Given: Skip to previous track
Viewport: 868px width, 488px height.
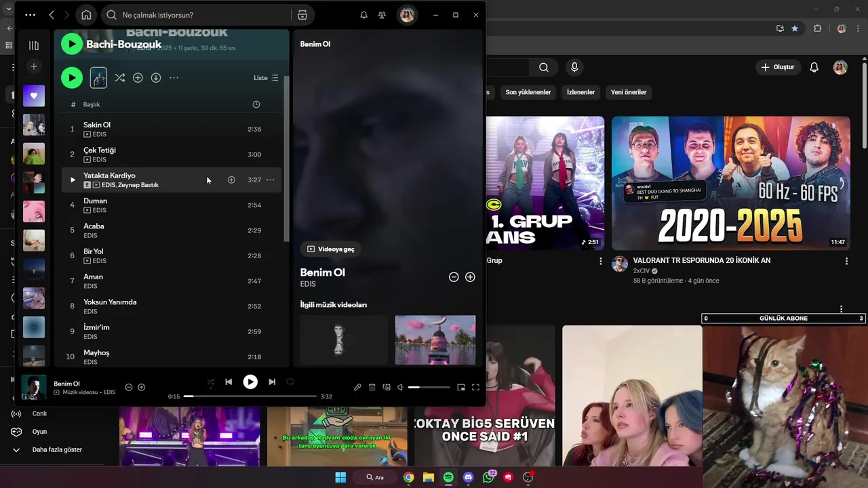Looking at the screenshot, I should tap(229, 382).
